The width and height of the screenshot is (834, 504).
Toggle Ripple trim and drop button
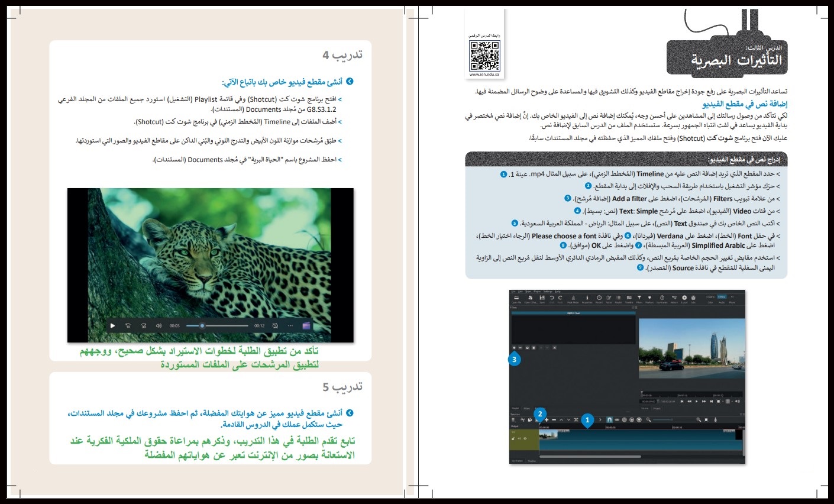[625, 420]
